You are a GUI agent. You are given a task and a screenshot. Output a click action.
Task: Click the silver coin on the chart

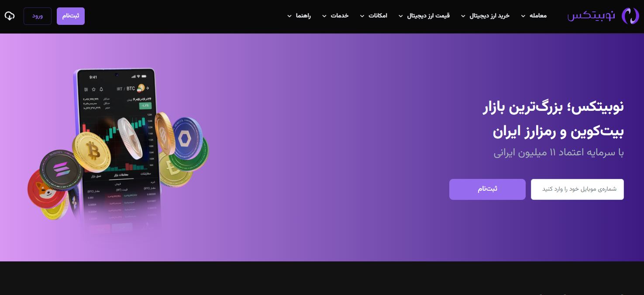[130, 138]
